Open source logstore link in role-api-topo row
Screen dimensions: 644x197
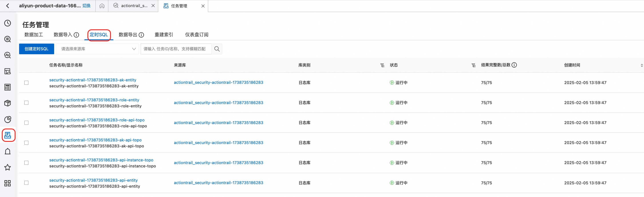point(219,123)
